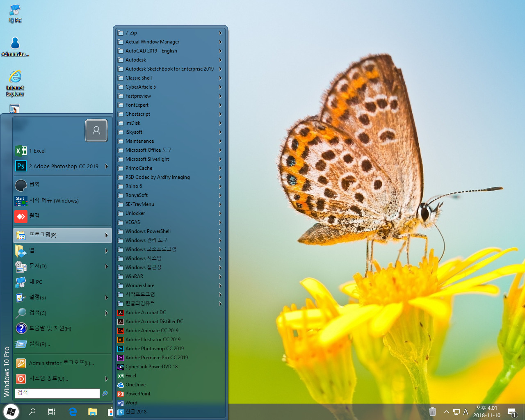Open the taskbar clock and date
Screen dimensions: 525x420
487,412
